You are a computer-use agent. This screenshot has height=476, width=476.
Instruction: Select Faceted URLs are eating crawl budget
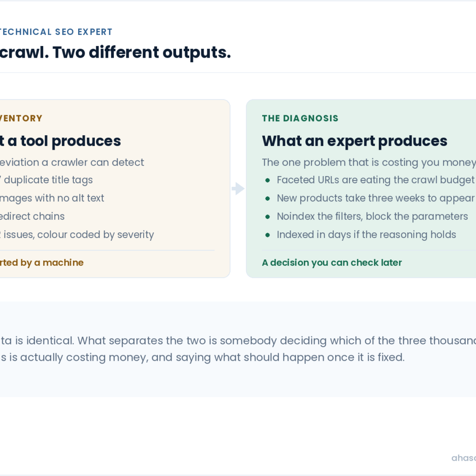click(376, 180)
